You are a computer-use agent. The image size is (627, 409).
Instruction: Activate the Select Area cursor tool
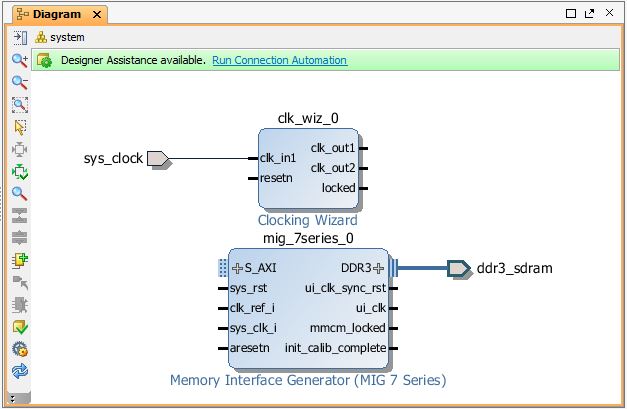20,127
